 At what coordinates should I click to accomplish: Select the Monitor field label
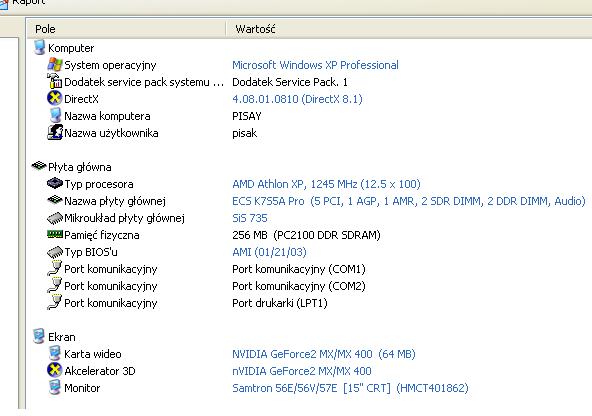coord(82,388)
